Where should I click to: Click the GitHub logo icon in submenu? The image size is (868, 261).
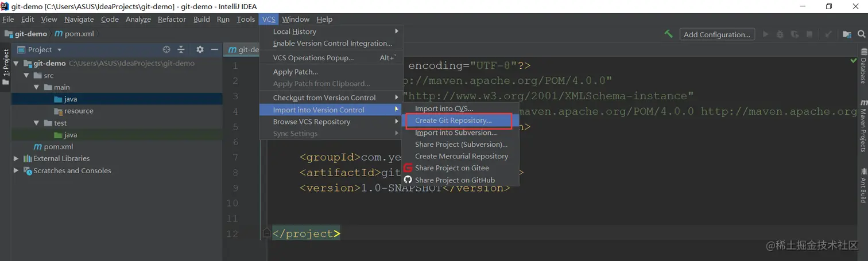click(x=408, y=180)
